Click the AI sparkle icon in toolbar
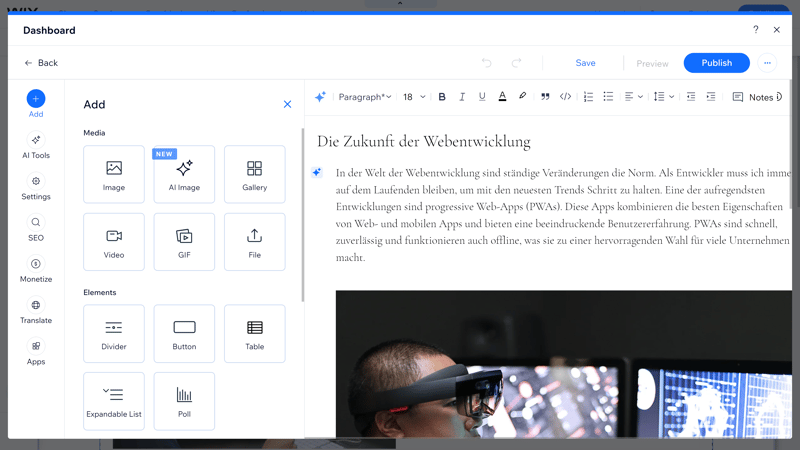800x450 pixels. point(320,96)
